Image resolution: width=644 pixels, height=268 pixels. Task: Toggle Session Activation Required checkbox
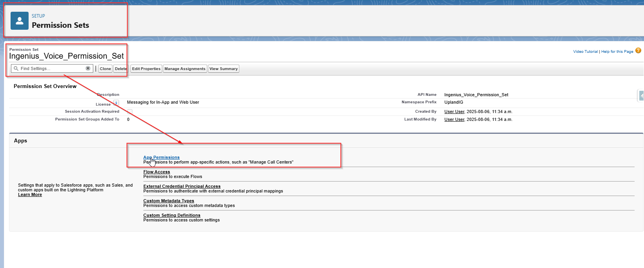tap(130, 112)
